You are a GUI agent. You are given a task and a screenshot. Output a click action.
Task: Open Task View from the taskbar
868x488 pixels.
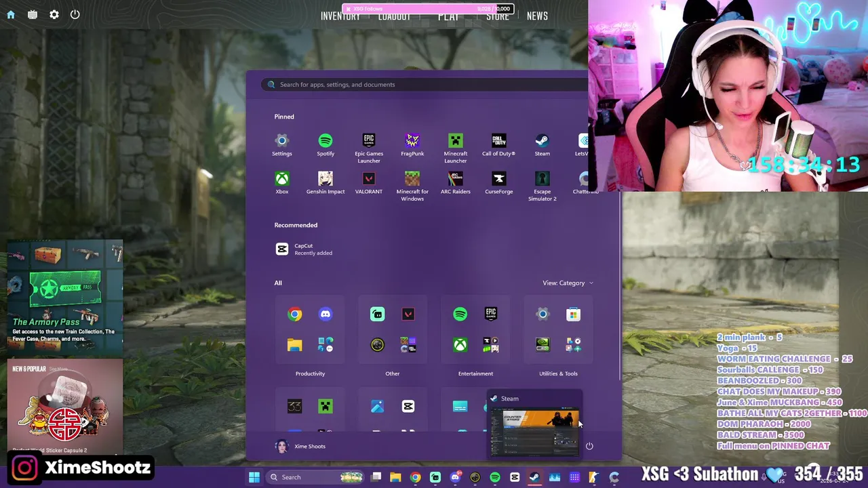tap(376, 477)
